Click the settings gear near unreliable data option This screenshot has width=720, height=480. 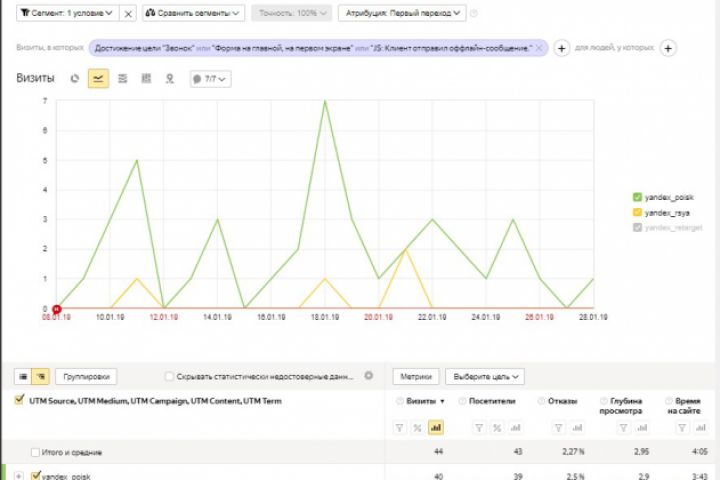coord(369,376)
